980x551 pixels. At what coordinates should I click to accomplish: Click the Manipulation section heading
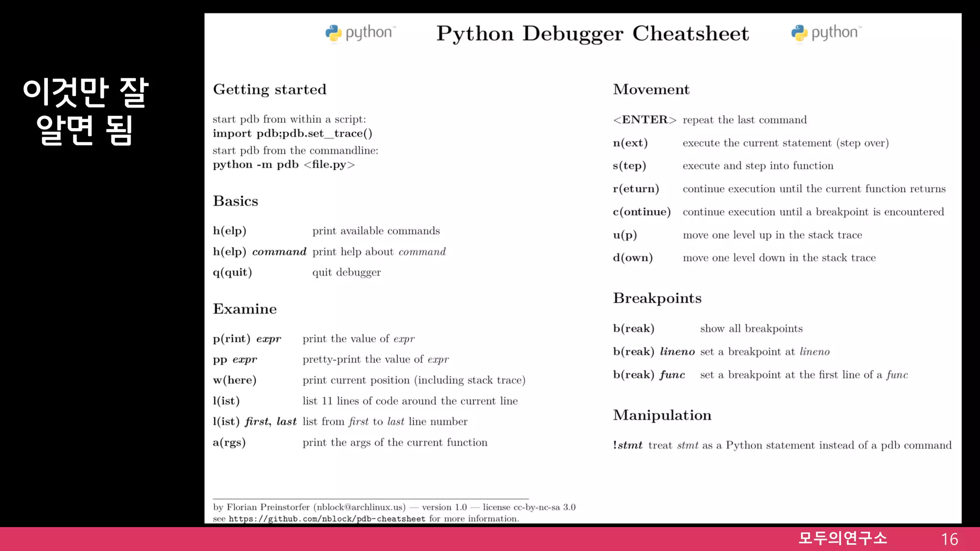click(x=662, y=415)
